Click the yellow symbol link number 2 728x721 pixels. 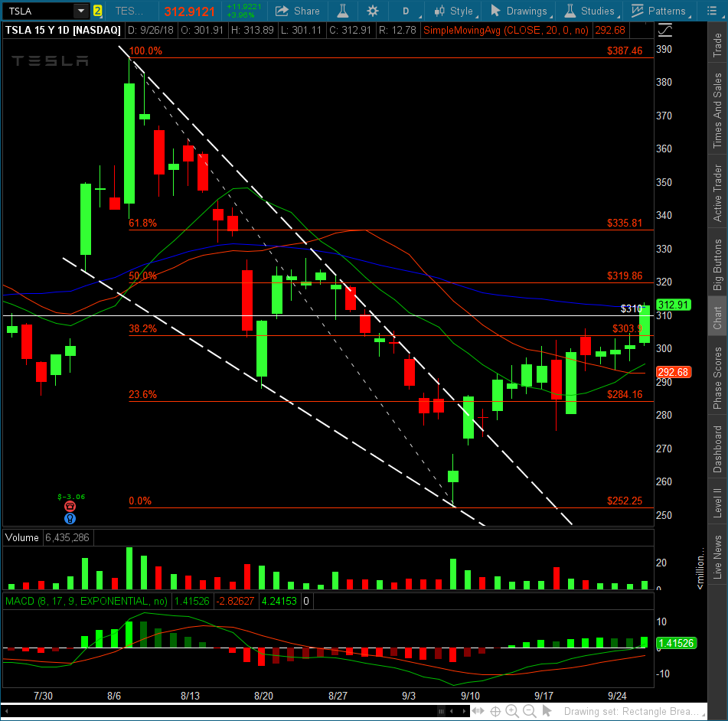coord(97,11)
